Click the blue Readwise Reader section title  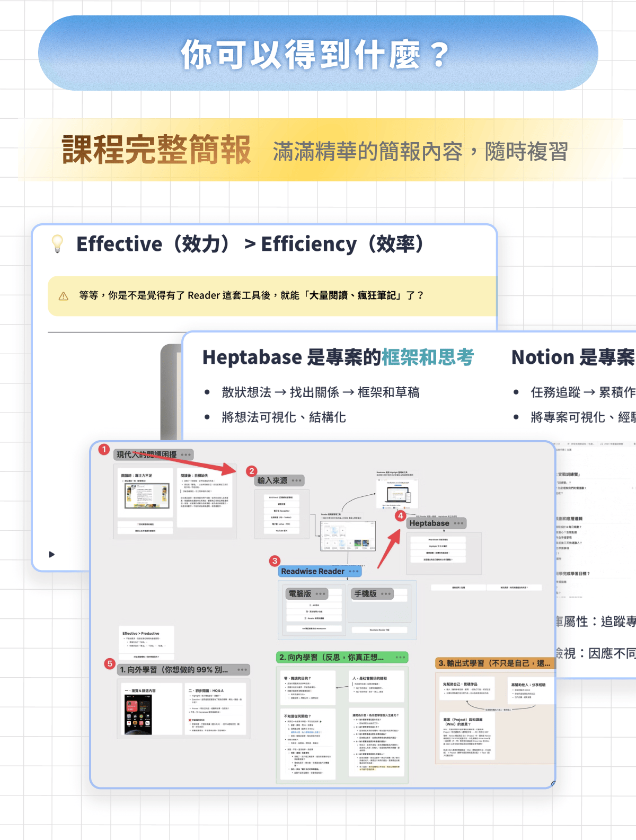point(313,571)
